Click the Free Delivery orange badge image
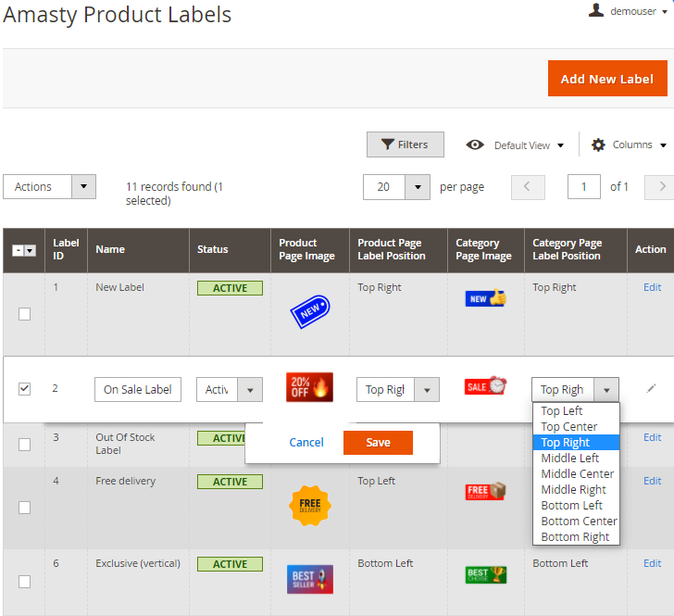The image size is (674, 616). pyautogui.click(x=309, y=506)
